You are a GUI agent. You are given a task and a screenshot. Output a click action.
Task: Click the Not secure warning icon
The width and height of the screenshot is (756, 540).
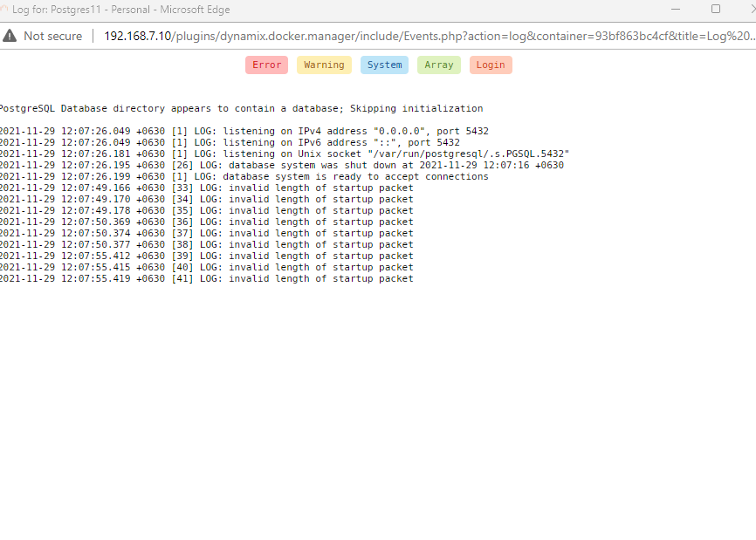[9, 36]
